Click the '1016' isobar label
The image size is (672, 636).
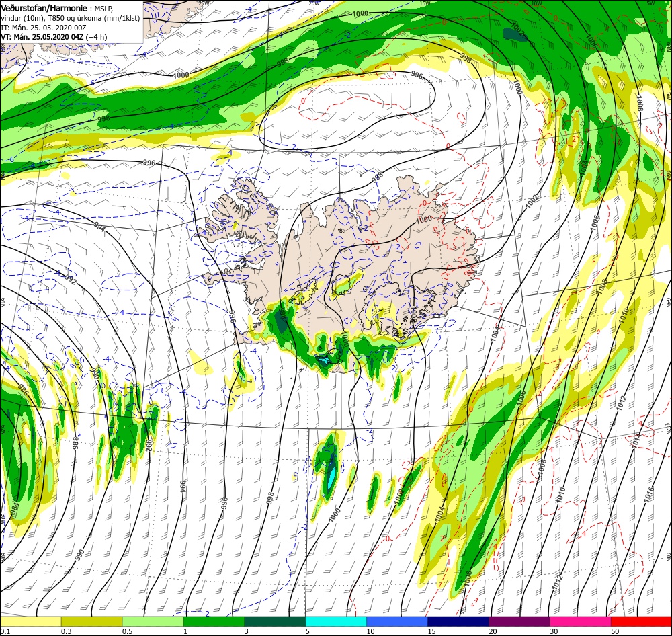(x=648, y=494)
